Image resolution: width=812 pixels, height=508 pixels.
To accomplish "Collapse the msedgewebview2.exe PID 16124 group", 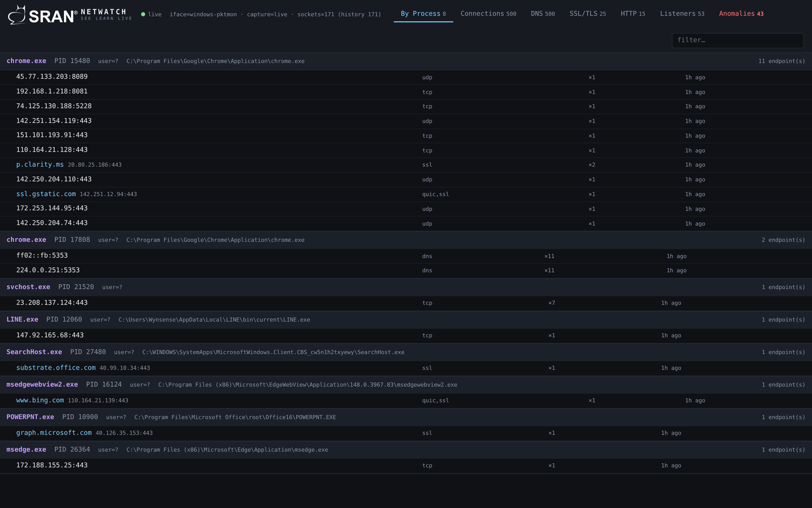I will pyautogui.click(x=406, y=385).
